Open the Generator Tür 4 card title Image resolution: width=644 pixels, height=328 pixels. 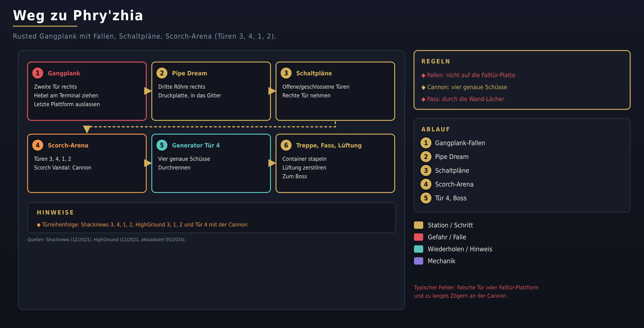pyautogui.click(x=196, y=146)
